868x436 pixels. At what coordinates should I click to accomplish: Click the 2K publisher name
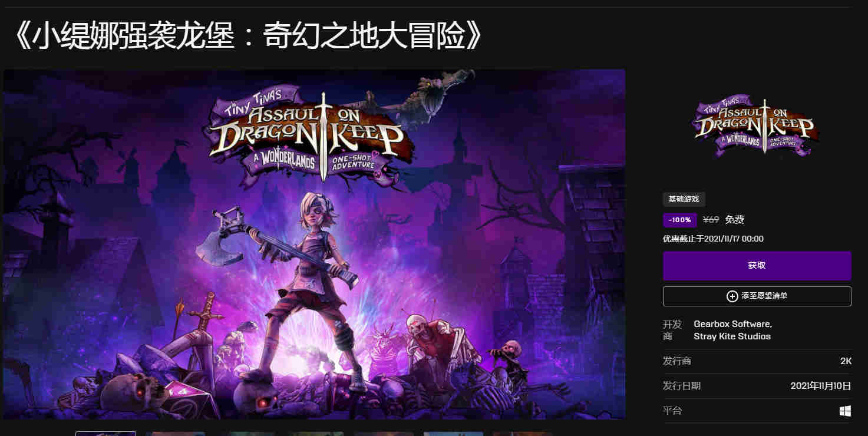(x=846, y=361)
